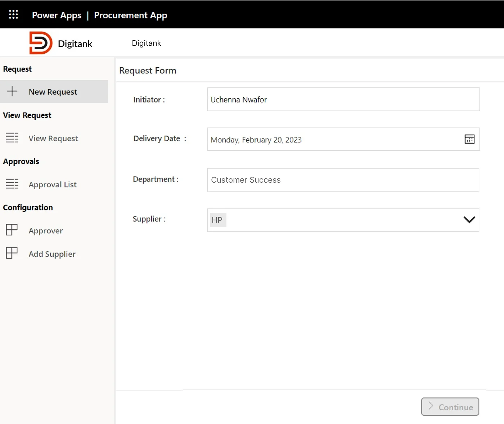Image resolution: width=504 pixels, height=424 pixels.
Task: Go to Approval List
Action: pyautogui.click(x=53, y=185)
